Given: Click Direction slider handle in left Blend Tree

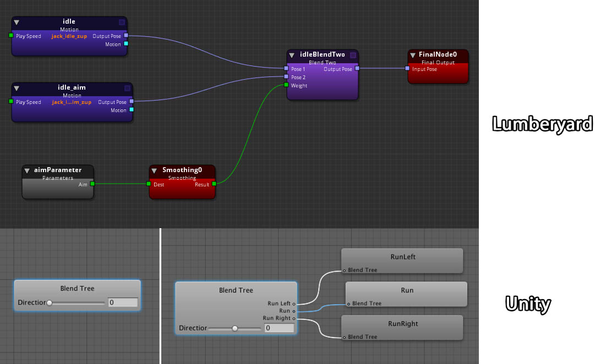Looking at the screenshot, I should pos(50,302).
